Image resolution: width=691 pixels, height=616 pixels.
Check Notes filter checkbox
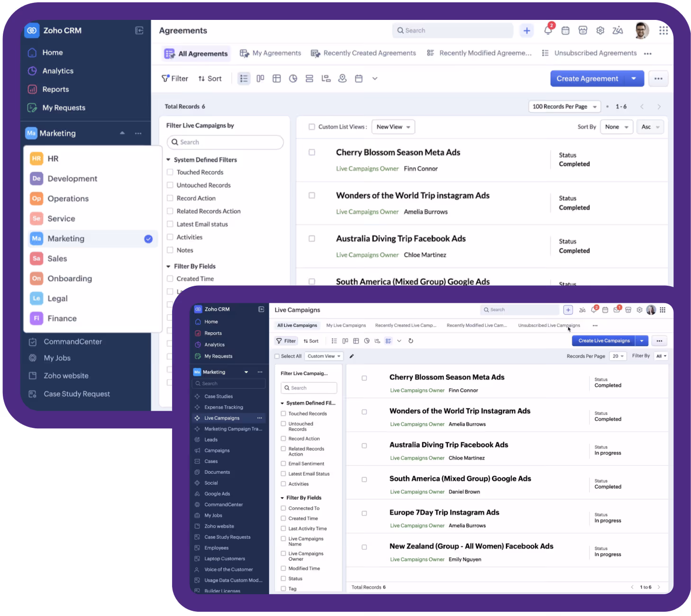click(x=170, y=250)
